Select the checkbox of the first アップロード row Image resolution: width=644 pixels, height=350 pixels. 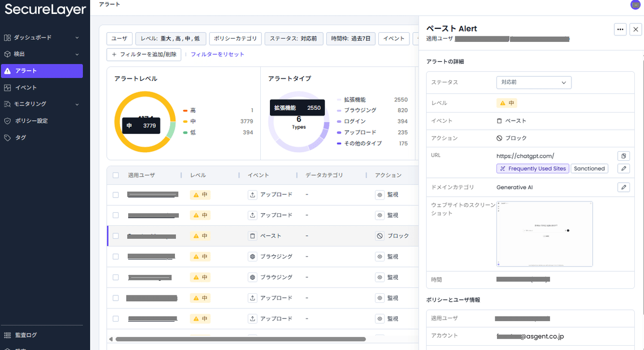tap(115, 195)
